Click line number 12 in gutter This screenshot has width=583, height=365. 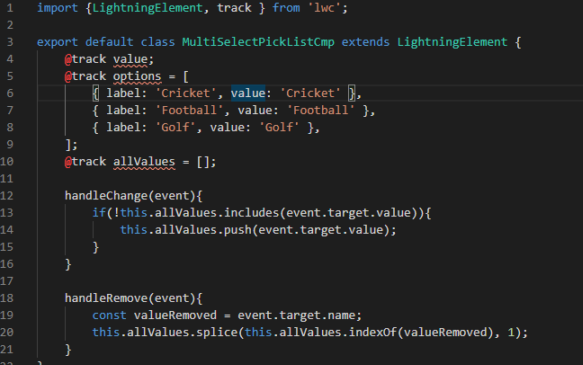click(7, 196)
